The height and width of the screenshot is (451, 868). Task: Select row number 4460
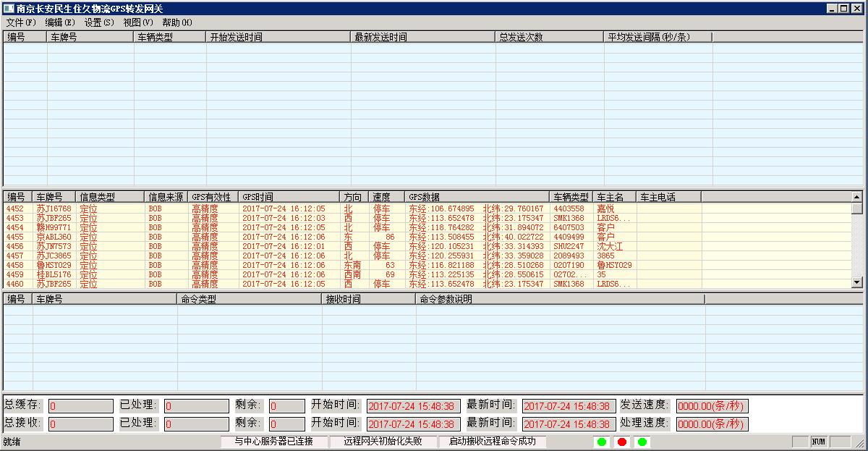[x=15, y=284]
